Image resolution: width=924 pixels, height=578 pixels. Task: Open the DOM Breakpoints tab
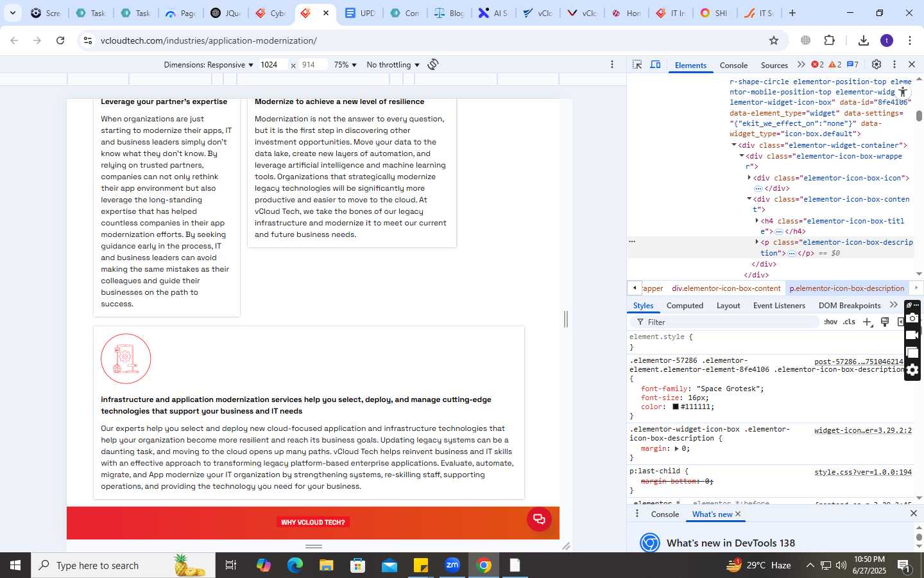pyautogui.click(x=850, y=306)
